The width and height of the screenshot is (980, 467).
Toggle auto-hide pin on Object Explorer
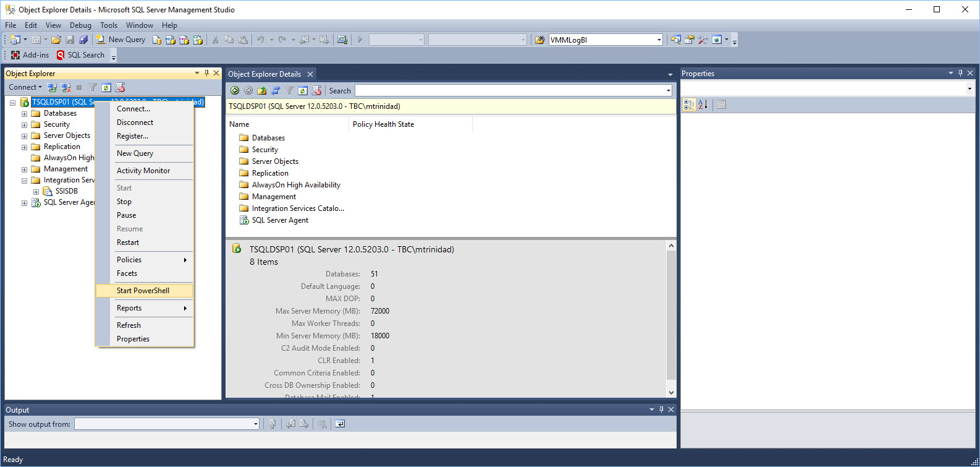(206, 73)
